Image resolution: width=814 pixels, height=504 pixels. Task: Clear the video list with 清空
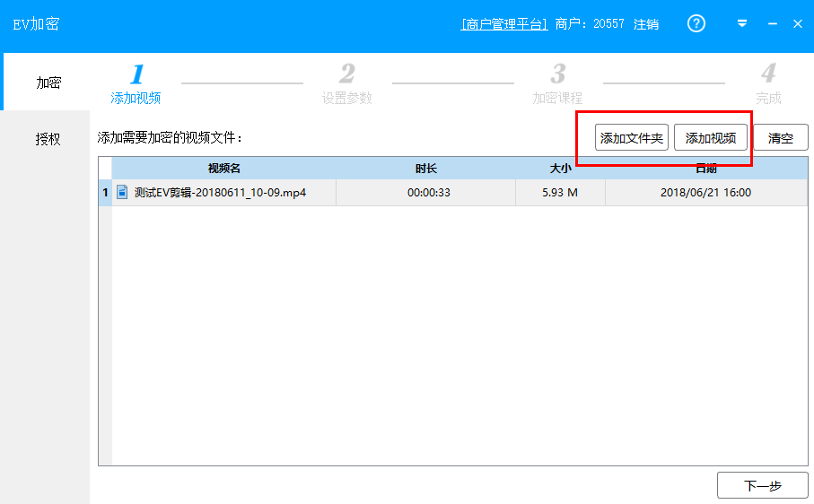tap(780, 138)
